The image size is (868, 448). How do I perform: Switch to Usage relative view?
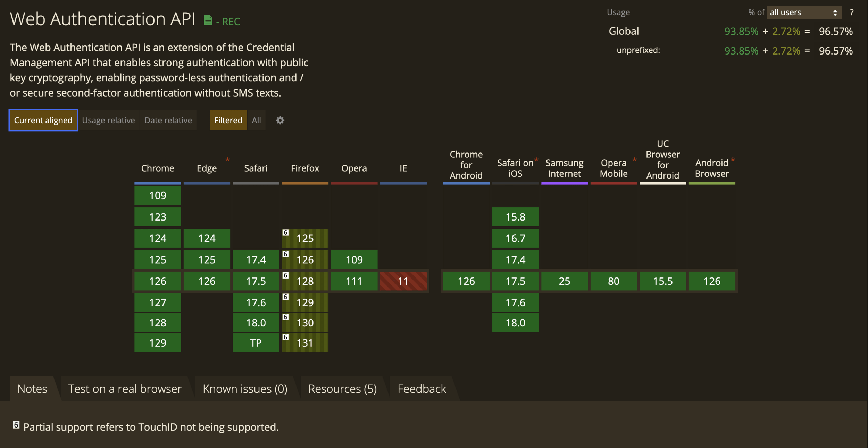point(108,120)
